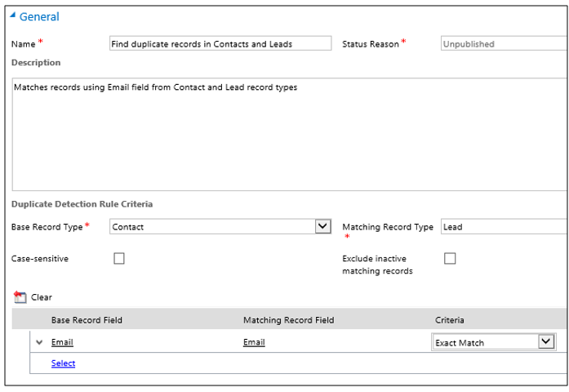Open the Exact Match criteria dropdown
Screen dimensions: 569x392
click(x=546, y=342)
